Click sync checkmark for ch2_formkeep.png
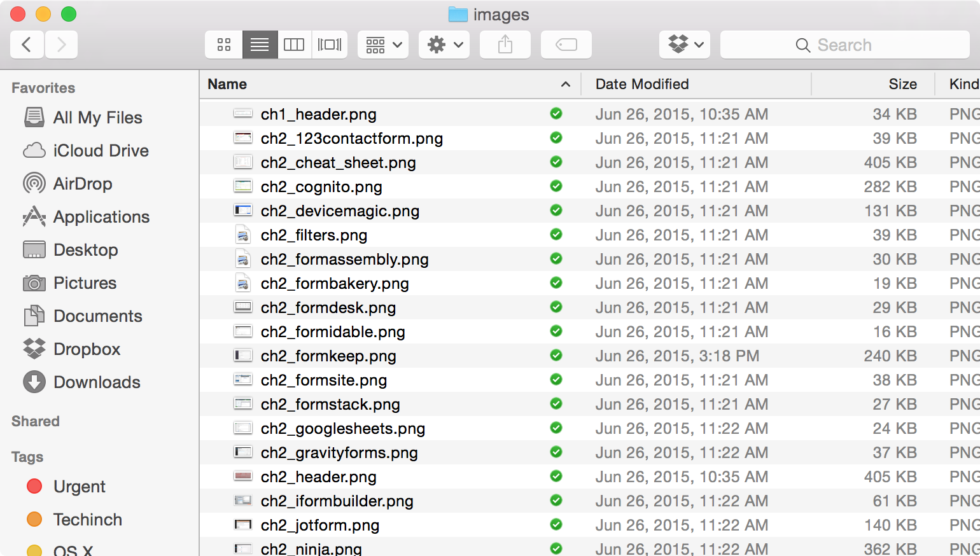Image resolution: width=980 pixels, height=556 pixels. coord(556,356)
